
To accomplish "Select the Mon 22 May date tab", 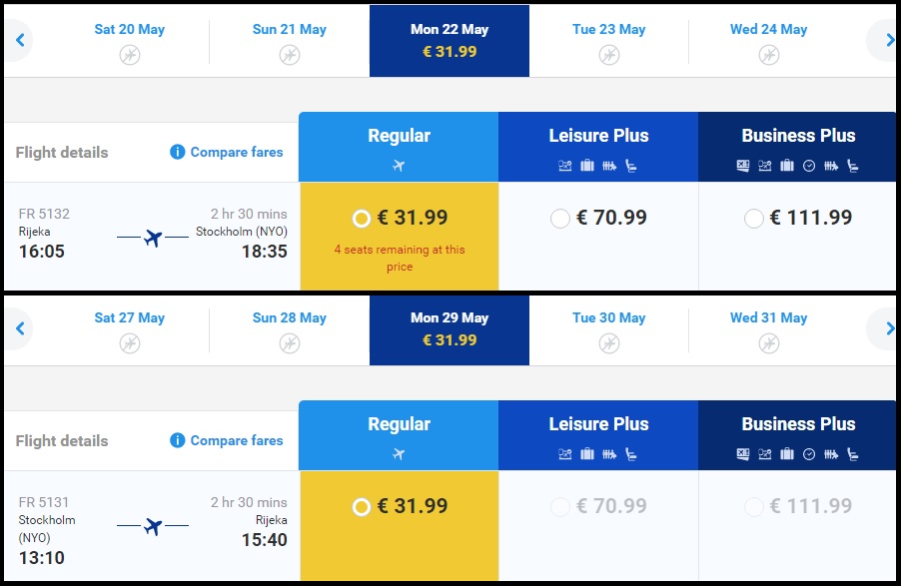I will click(450, 40).
